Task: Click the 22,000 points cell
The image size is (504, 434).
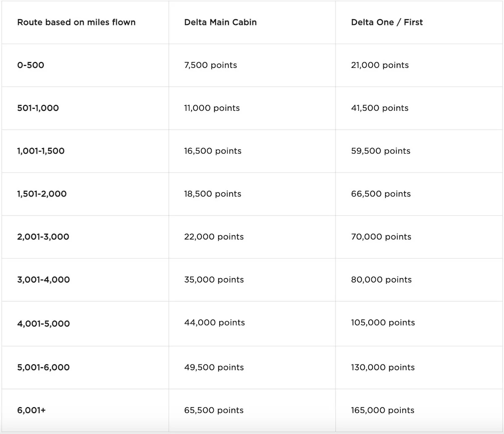Action: coord(214,237)
